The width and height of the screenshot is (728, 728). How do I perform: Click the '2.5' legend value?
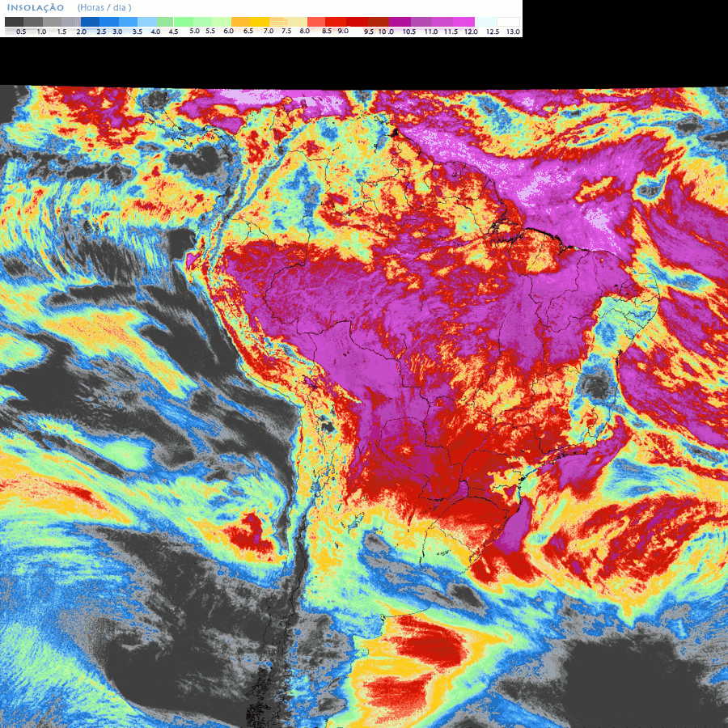tap(101, 32)
